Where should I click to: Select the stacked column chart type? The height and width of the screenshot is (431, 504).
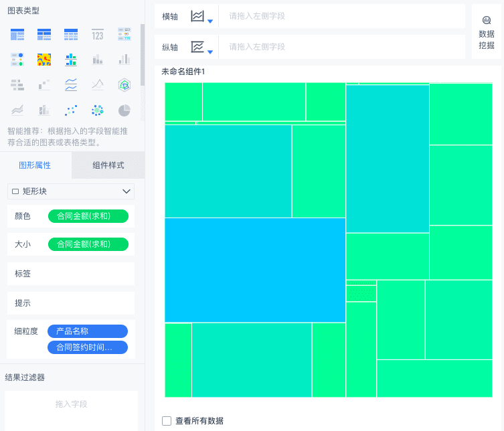tap(98, 60)
